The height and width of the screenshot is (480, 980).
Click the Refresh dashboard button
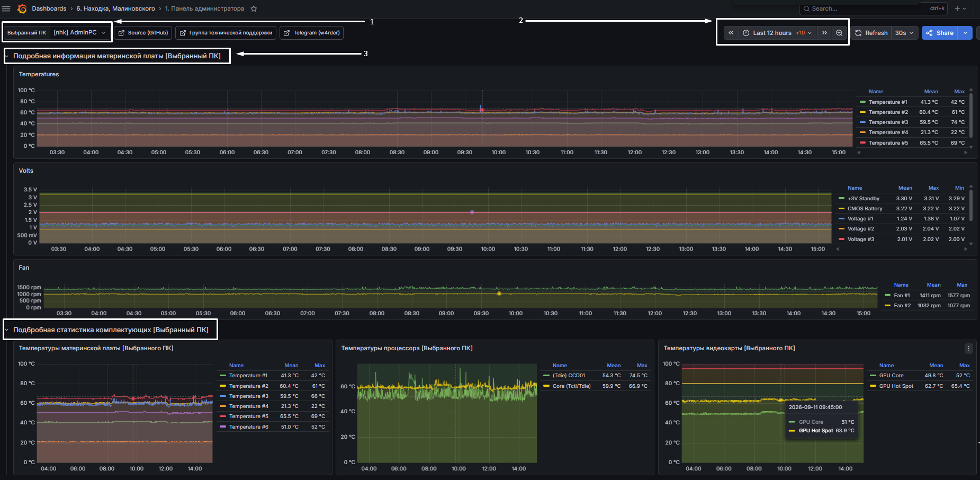pyautogui.click(x=871, y=33)
